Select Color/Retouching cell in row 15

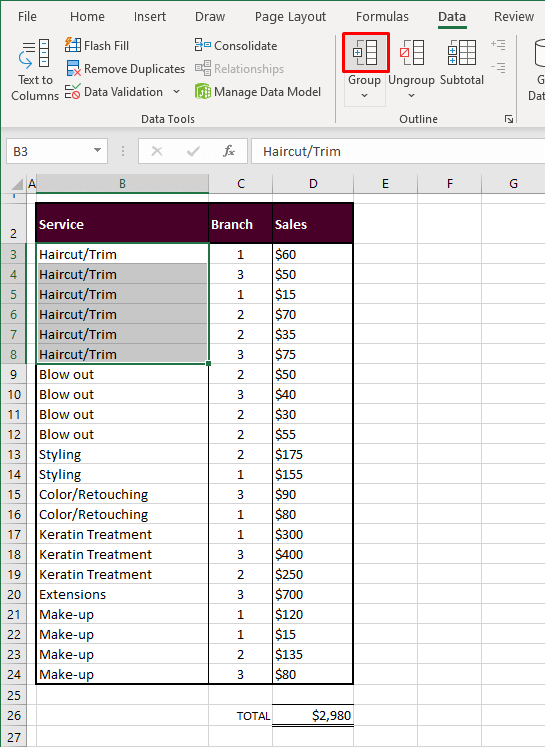122,495
